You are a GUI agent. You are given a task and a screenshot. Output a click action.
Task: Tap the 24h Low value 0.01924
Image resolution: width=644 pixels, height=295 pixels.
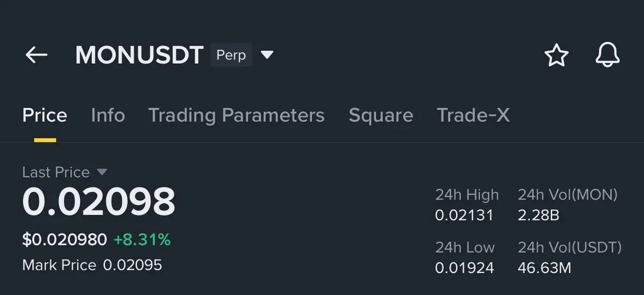click(x=464, y=268)
